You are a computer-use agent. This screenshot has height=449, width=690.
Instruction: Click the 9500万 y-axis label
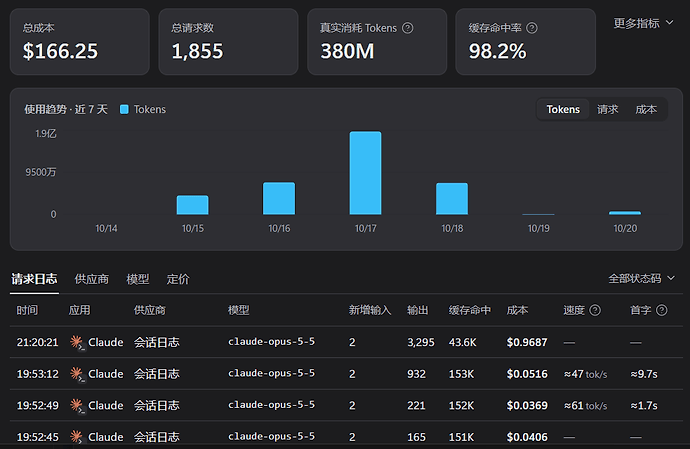click(40, 172)
